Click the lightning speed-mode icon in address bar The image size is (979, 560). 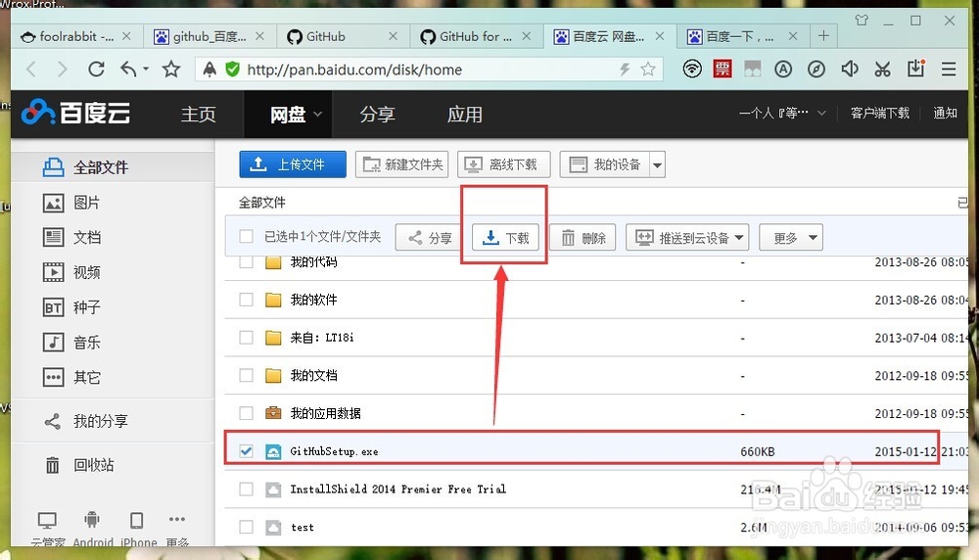point(625,69)
